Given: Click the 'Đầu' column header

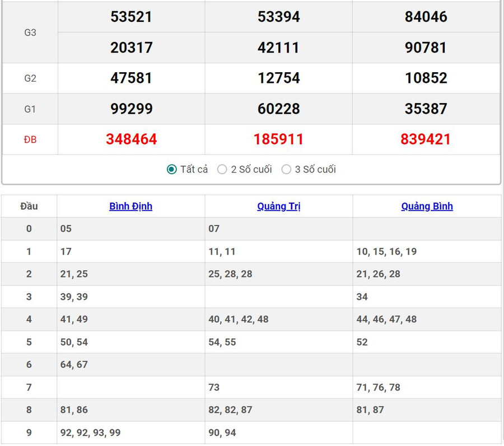Looking at the screenshot, I should tap(29, 206).
